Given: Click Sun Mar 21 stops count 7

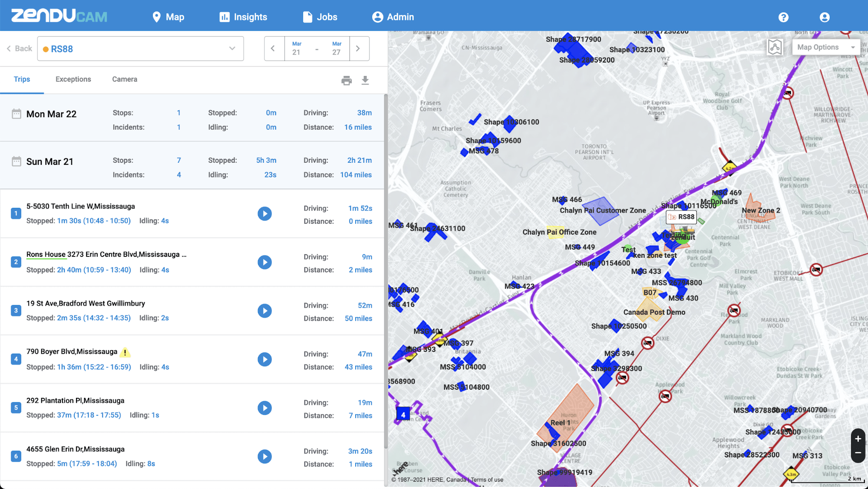Looking at the screenshot, I should pyautogui.click(x=178, y=160).
